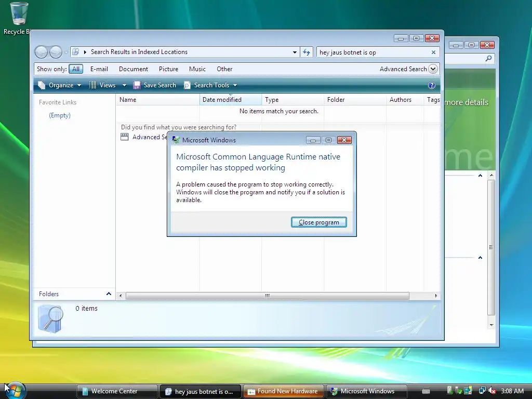Image resolution: width=532 pixels, height=399 pixels.
Task: Click the vertical scrollbar thumb in Welcome Center
Action: (x=491, y=247)
